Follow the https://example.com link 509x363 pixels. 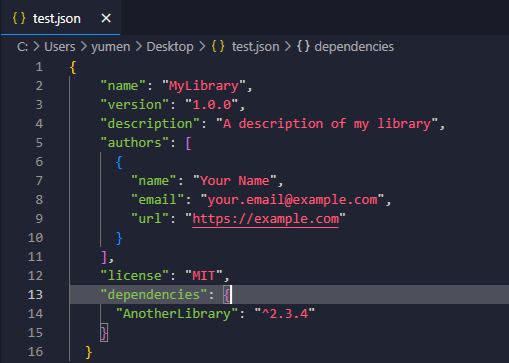[x=266, y=219]
